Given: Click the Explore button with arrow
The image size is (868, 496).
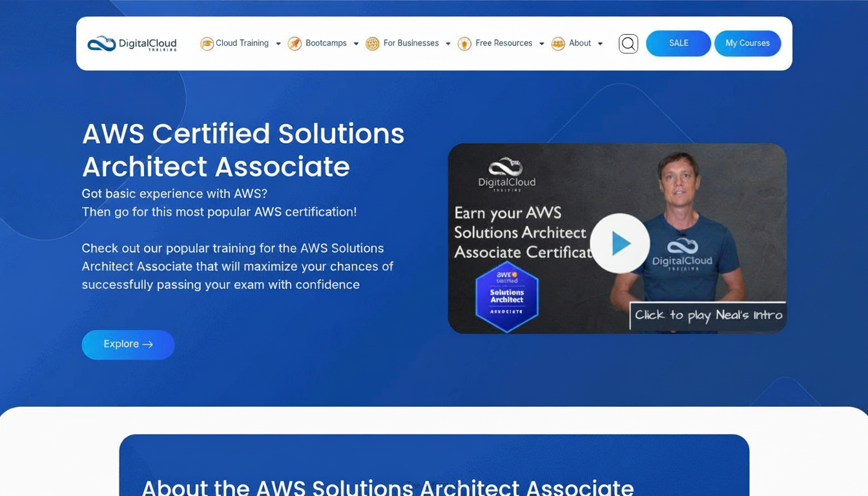Looking at the screenshot, I should pos(128,344).
